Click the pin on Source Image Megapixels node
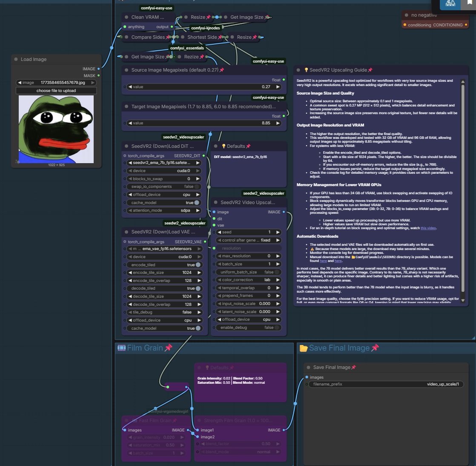The width and height of the screenshot is (476, 466). 222,70
